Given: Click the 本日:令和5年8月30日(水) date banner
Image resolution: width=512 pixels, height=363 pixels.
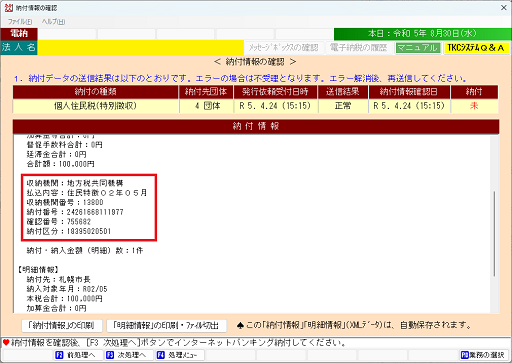Looking at the screenshot, I should coord(422,34).
